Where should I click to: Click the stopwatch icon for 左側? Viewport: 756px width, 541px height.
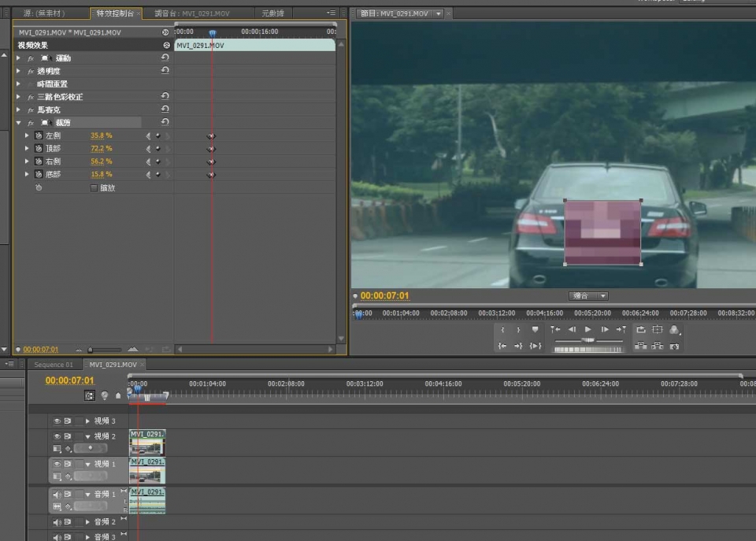38,135
